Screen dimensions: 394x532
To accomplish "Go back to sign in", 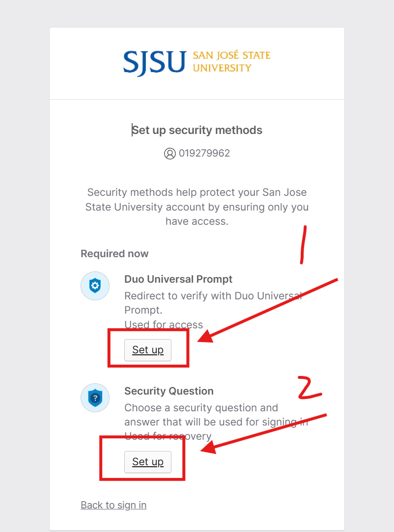I will pyautogui.click(x=113, y=505).
